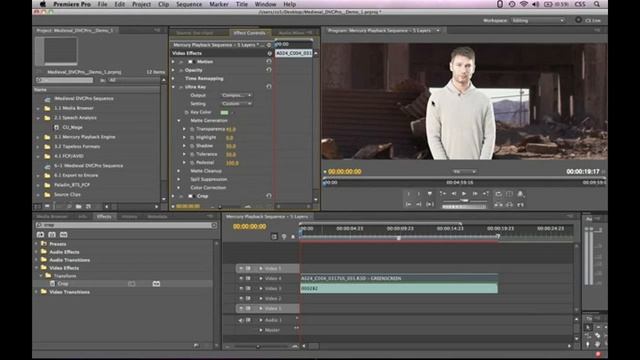
Task: Expand the Video 4 track
Action: pyautogui.click(x=261, y=278)
